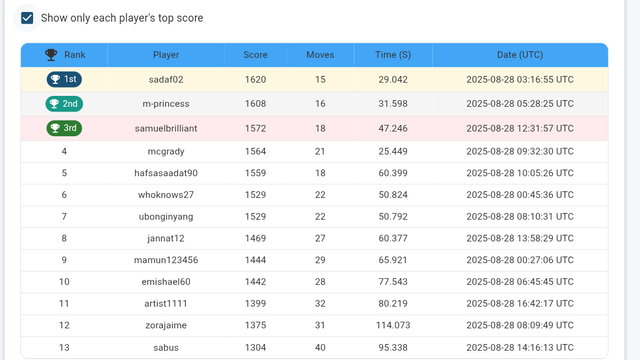Click the 2nd place trophy badge
This screenshot has height=360, width=640.
64,104
